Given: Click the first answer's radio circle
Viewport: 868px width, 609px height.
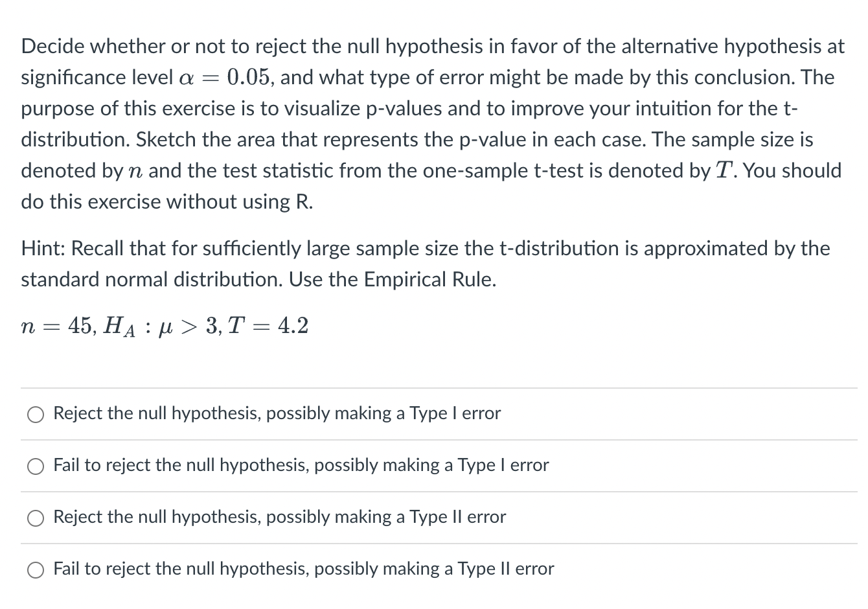Looking at the screenshot, I should point(36,414).
